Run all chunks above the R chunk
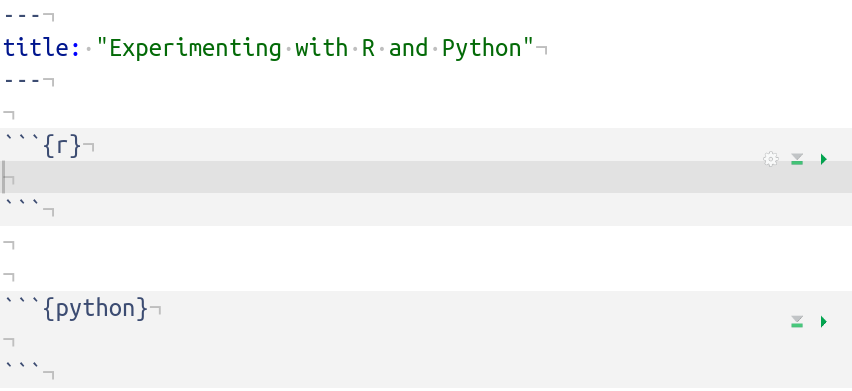 (x=797, y=159)
